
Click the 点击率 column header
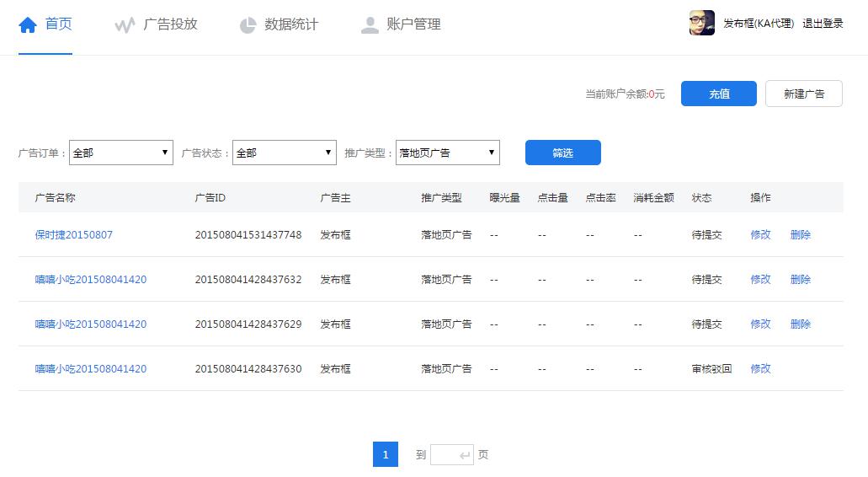tap(600, 198)
